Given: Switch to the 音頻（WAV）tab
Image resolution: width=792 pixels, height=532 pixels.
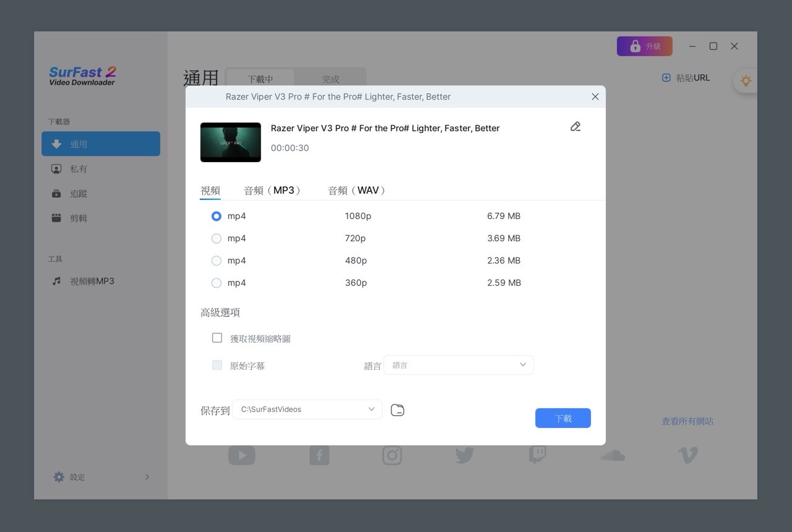Looking at the screenshot, I should (358, 191).
